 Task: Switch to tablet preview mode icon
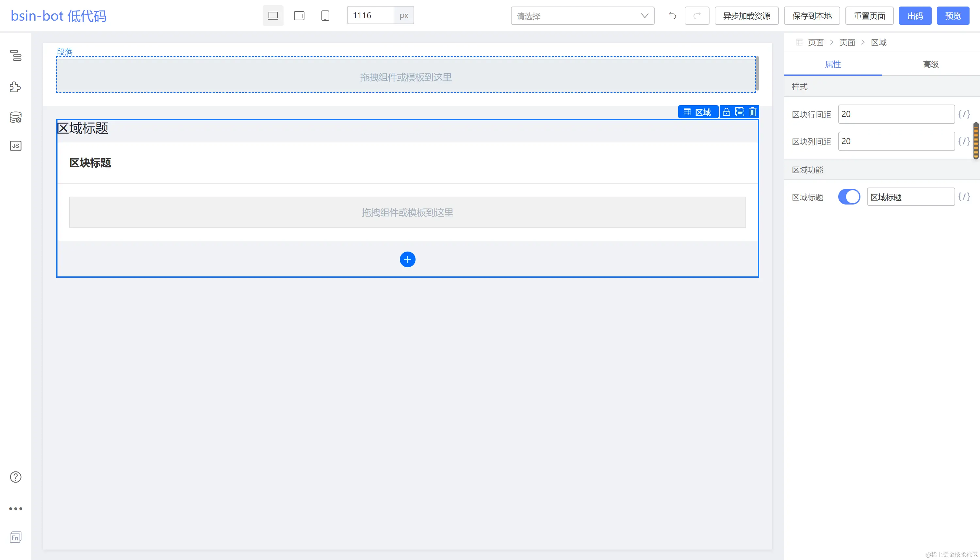coord(299,16)
